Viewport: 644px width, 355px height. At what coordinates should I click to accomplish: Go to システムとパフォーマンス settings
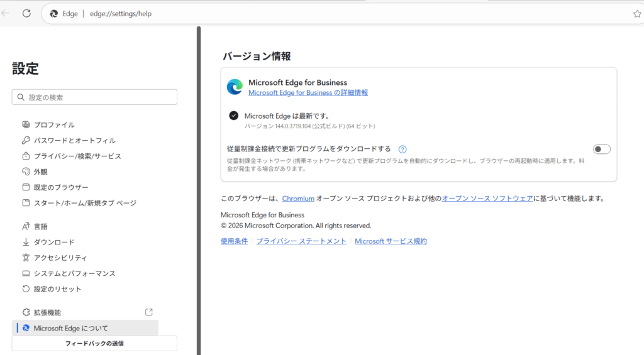(74, 273)
